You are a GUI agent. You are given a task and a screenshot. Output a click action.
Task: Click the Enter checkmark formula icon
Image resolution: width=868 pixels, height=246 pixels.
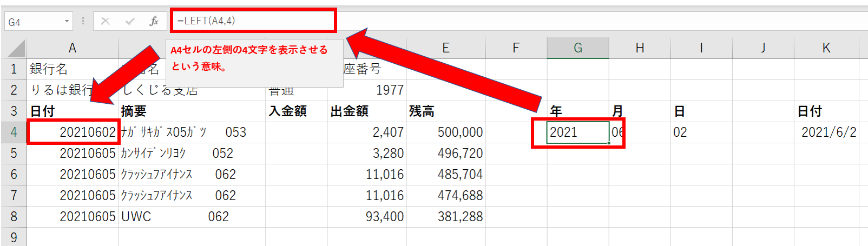pyautogui.click(x=130, y=21)
